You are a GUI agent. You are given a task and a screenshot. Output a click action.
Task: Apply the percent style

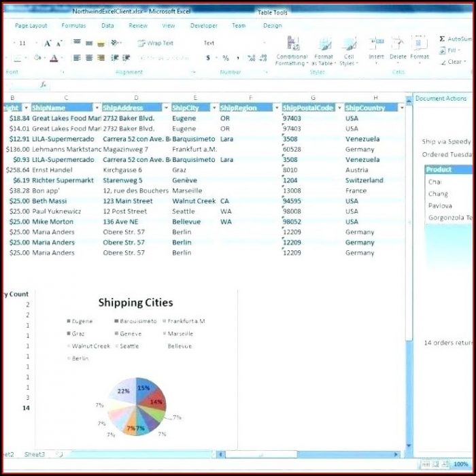coord(226,58)
